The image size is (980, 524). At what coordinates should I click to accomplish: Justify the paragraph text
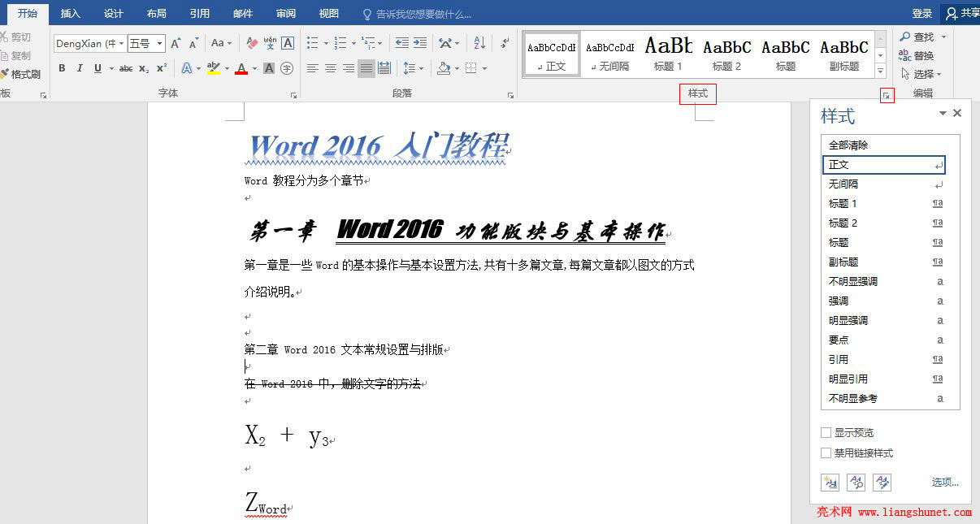coord(366,68)
